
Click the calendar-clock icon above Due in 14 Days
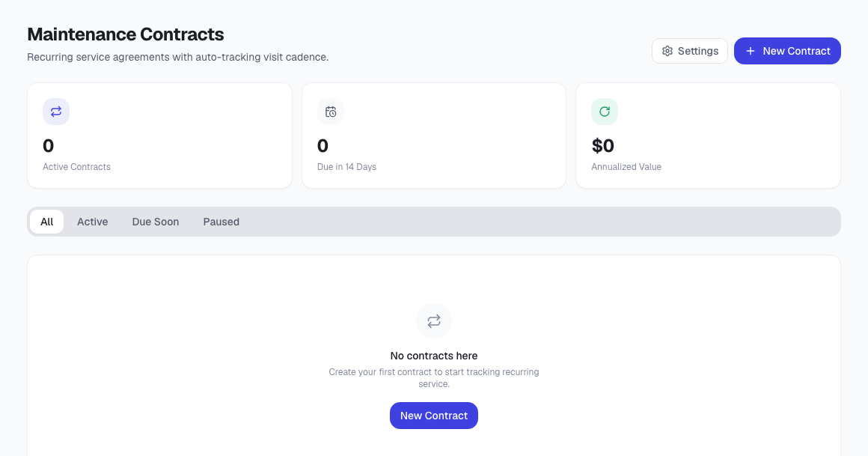point(331,112)
